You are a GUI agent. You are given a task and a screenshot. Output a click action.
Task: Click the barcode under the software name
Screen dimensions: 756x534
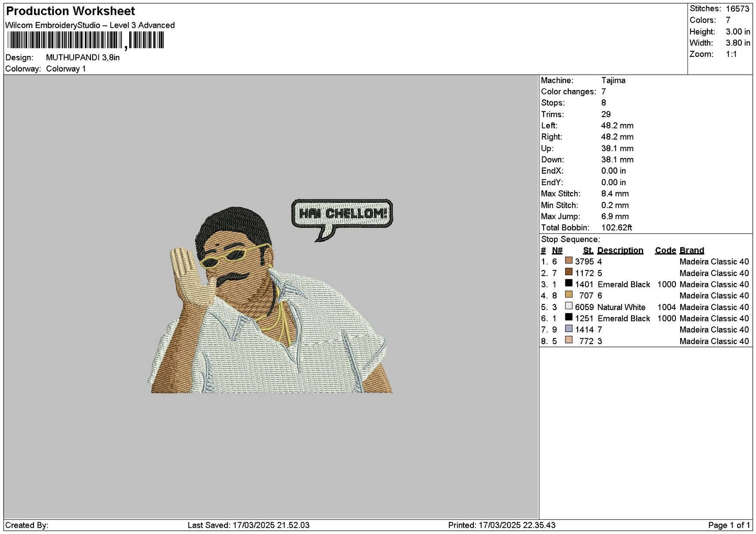(x=86, y=40)
